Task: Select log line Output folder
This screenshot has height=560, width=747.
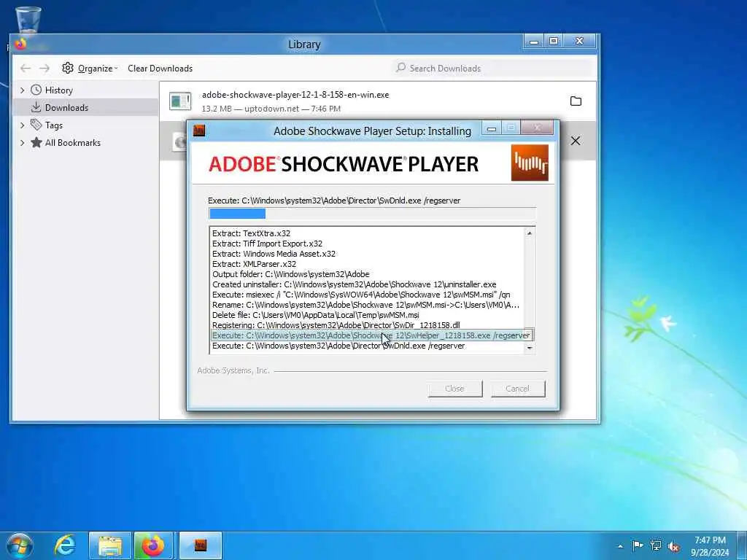Action: (x=290, y=274)
